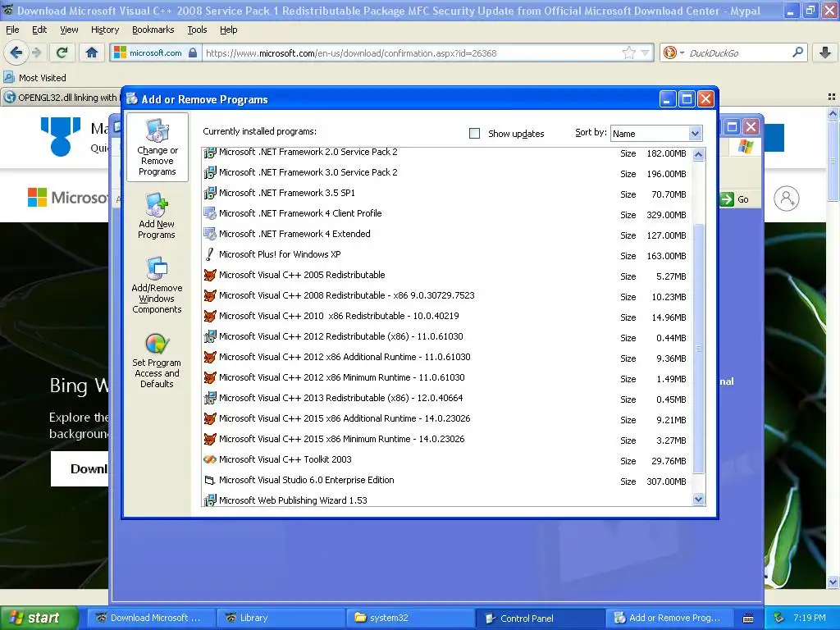Bookmark page with the star icon
The image size is (840, 630).
629,52
